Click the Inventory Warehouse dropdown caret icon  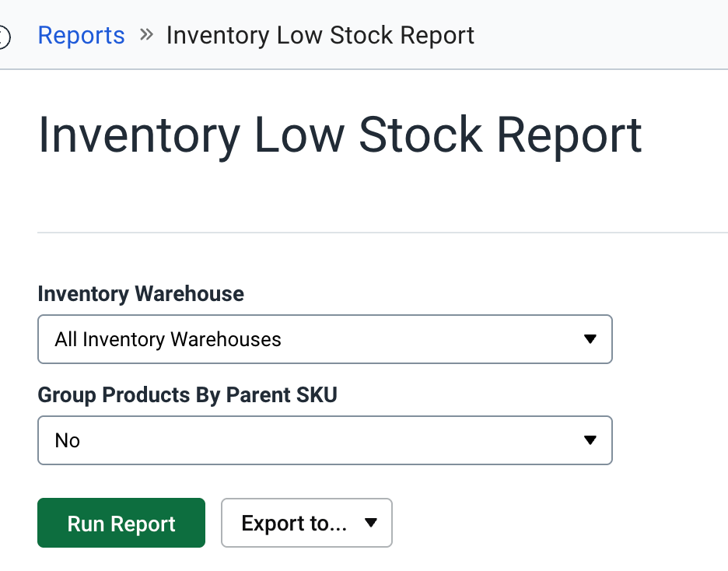(590, 339)
